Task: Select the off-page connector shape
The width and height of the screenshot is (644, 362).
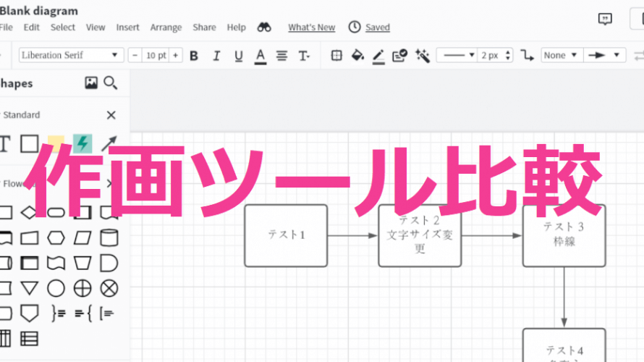Action: pos(29,313)
